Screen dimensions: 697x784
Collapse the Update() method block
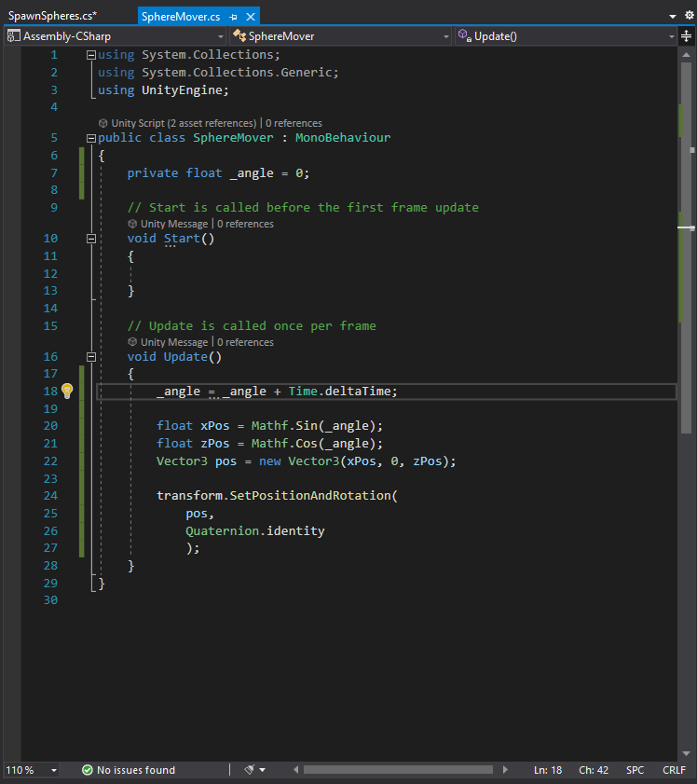pyautogui.click(x=91, y=357)
